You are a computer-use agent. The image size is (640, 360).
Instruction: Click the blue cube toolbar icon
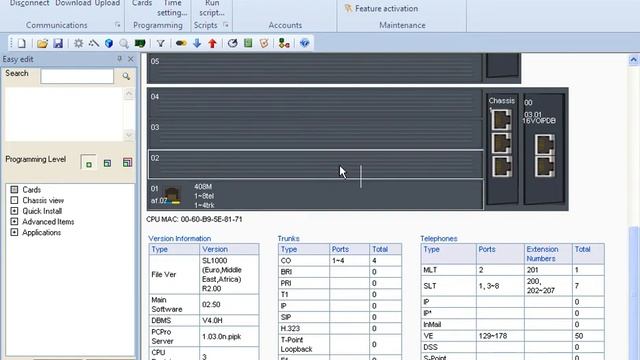tap(109, 43)
